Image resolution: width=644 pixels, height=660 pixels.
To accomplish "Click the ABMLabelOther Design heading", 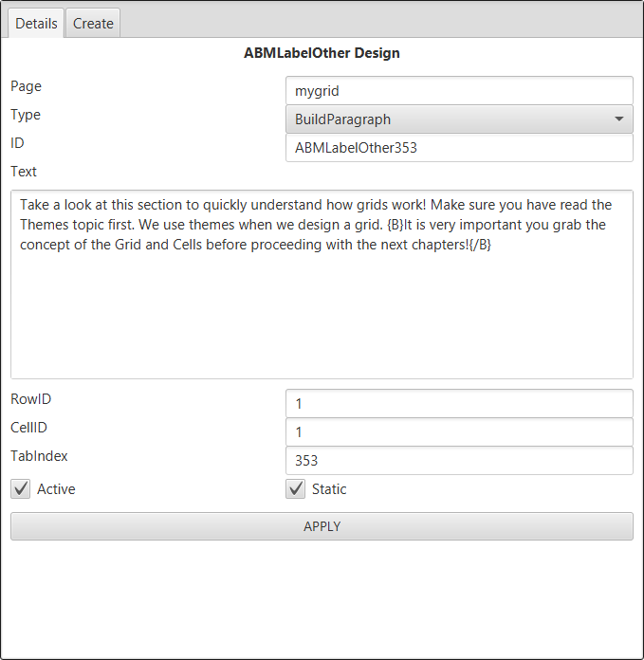I will 322,53.
